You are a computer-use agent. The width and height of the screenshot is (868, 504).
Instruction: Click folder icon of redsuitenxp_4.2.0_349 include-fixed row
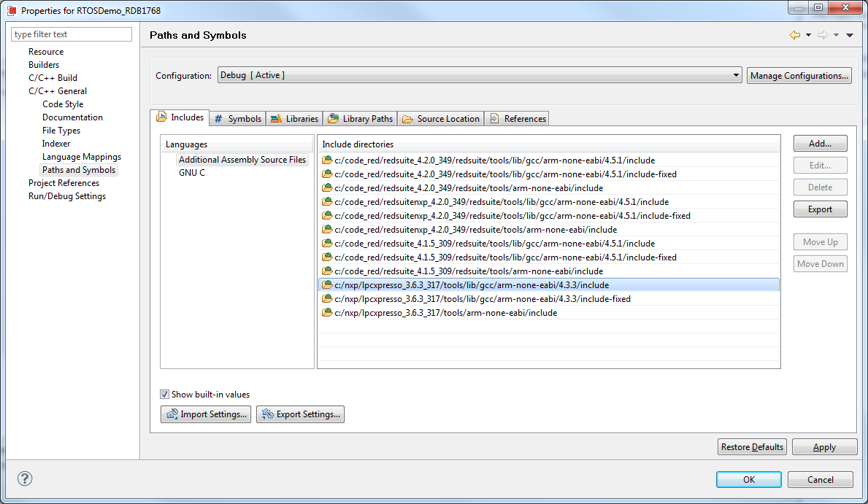coord(327,215)
